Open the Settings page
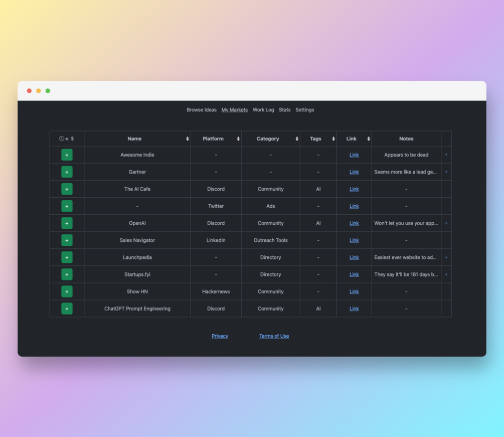Image resolution: width=504 pixels, height=437 pixels. pos(305,110)
